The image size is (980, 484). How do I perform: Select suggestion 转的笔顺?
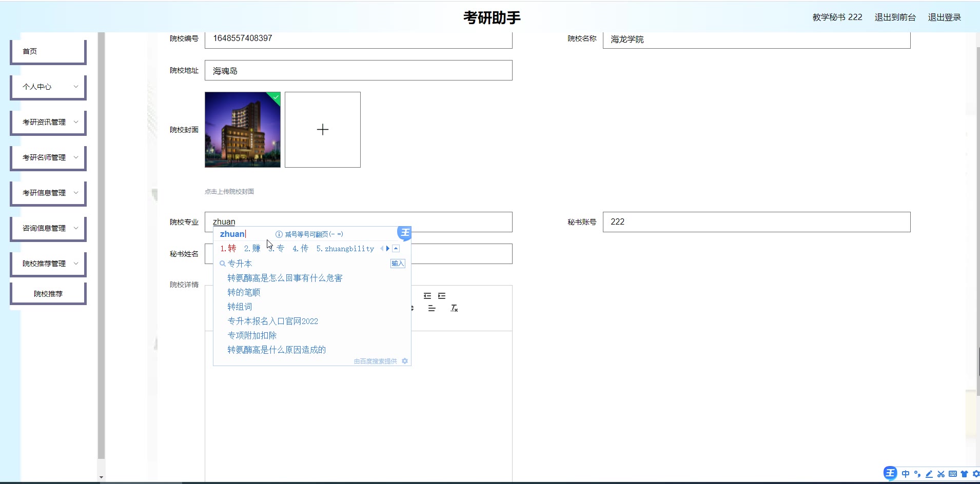coord(244,292)
